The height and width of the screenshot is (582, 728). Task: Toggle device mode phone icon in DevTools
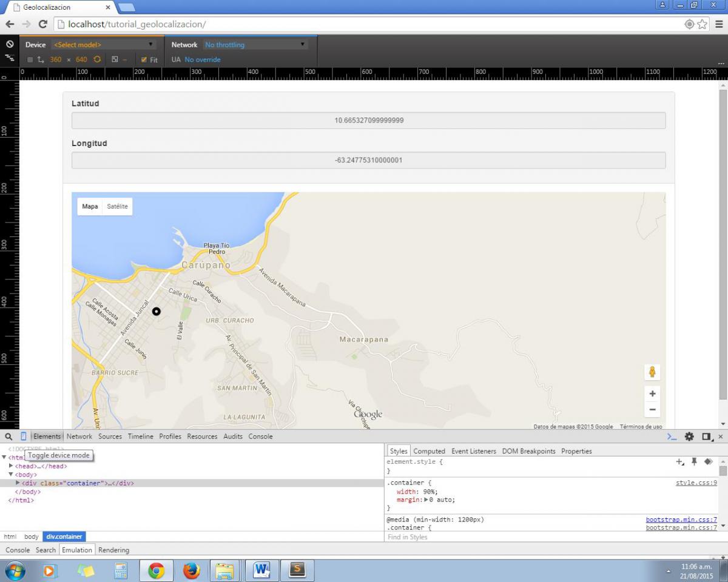tap(24, 436)
